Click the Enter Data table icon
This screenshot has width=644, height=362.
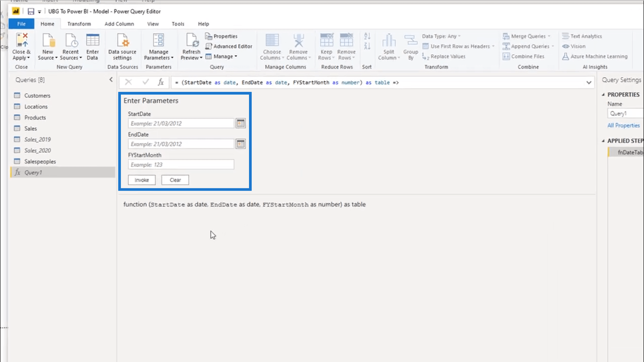[x=93, y=40]
